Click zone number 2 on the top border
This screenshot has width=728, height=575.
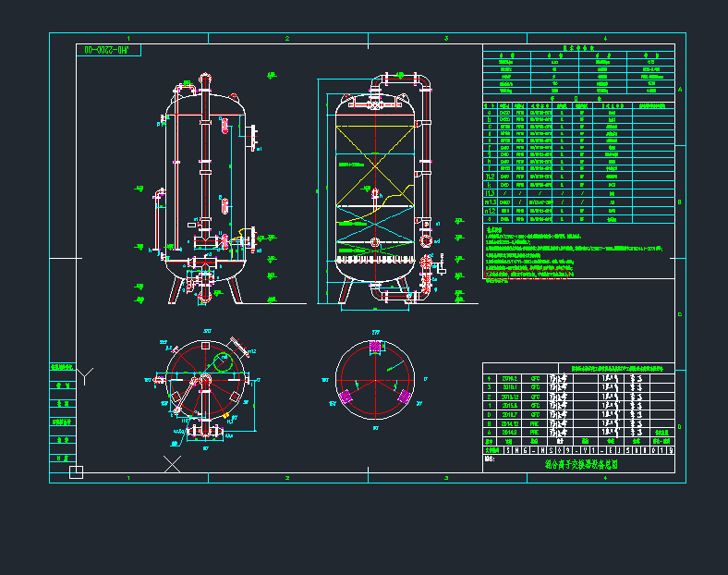[x=287, y=38]
